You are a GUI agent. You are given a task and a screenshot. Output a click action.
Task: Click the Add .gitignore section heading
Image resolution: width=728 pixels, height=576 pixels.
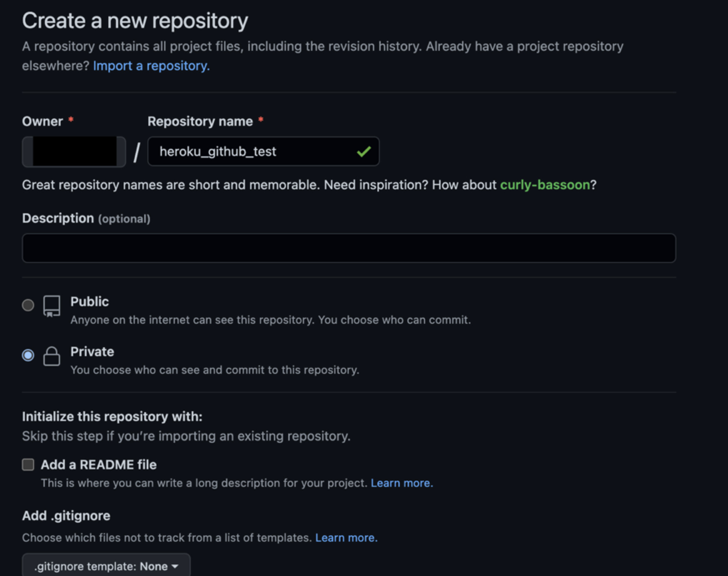coord(66,515)
